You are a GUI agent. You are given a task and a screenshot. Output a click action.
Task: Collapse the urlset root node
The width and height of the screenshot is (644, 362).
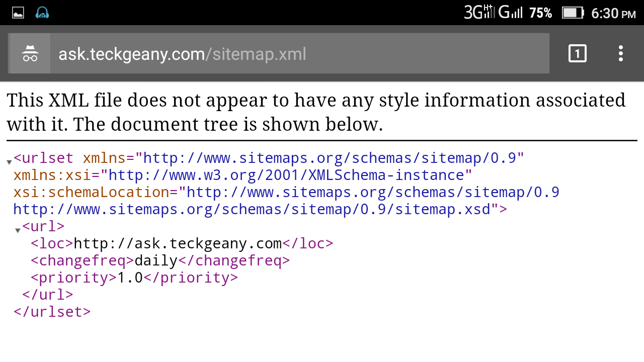coord(9,162)
